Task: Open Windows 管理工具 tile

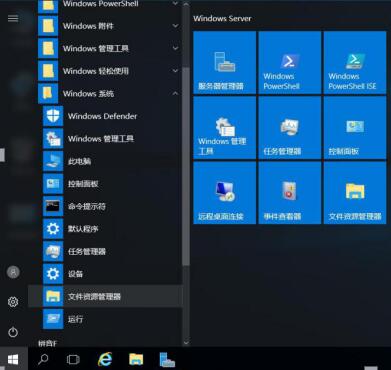Action: tap(225, 128)
